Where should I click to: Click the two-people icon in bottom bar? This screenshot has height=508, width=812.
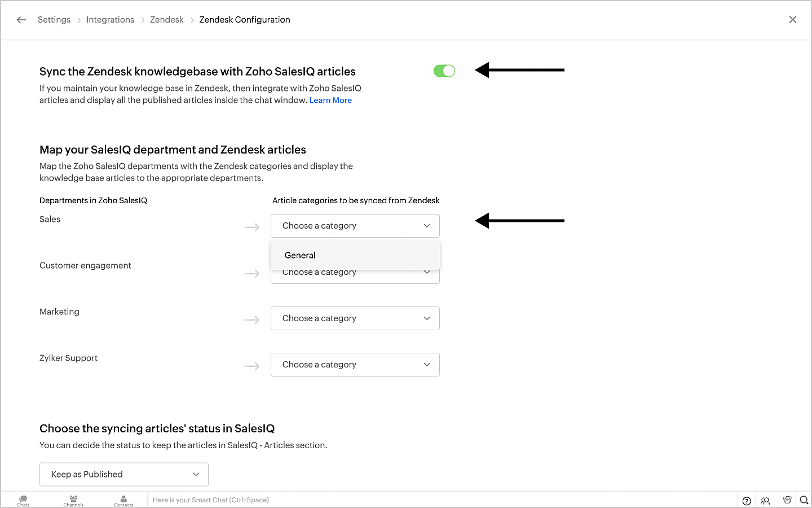[x=765, y=501]
